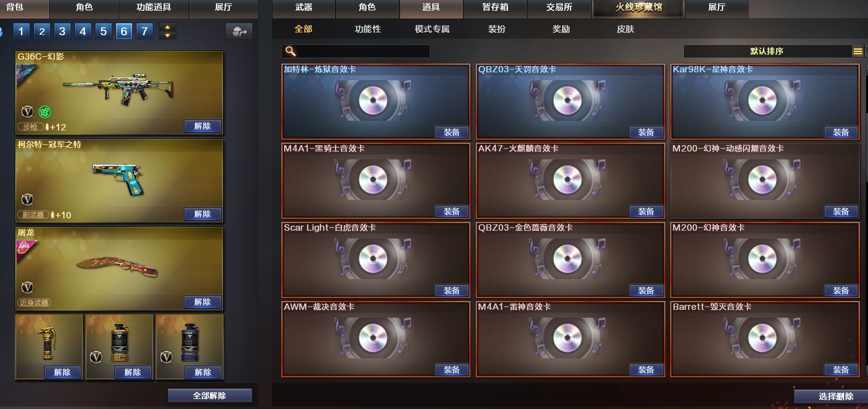Open the sort list menu icon
The height and width of the screenshot is (409, 868).
(x=857, y=51)
